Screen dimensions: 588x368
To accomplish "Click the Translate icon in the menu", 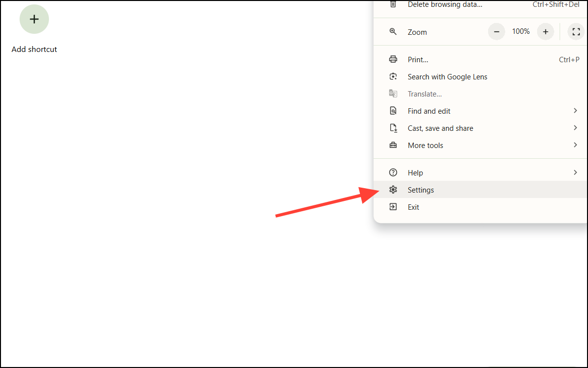I will pos(393,94).
